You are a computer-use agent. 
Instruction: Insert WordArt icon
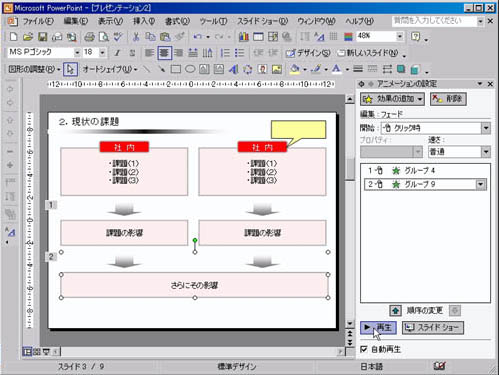(x=234, y=69)
